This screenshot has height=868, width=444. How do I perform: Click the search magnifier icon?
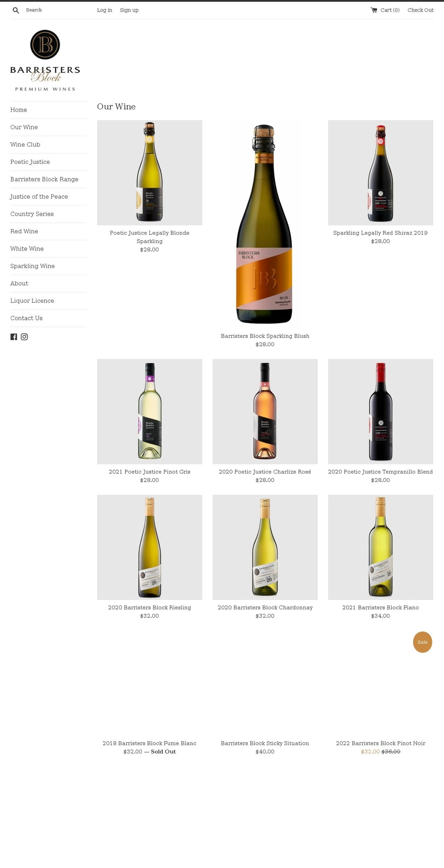[16, 10]
